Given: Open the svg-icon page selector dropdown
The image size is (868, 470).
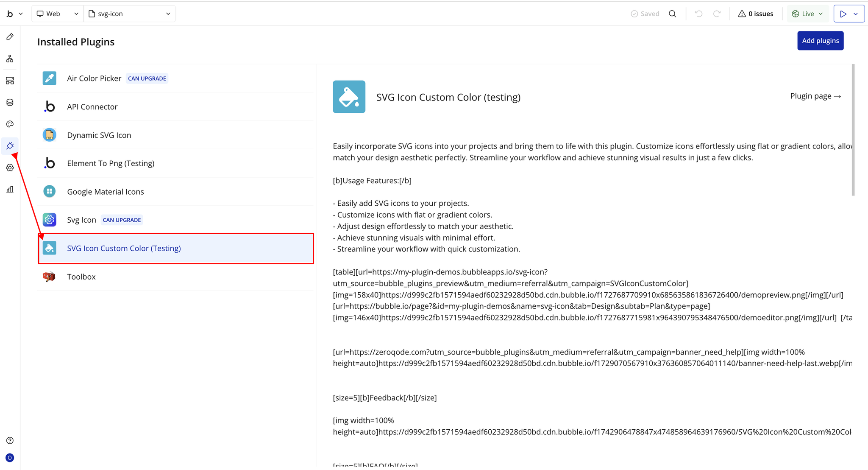Looking at the screenshot, I should (129, 14).
